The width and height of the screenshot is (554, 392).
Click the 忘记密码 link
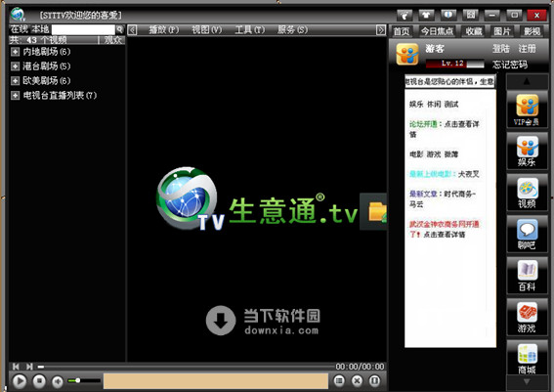510,65
